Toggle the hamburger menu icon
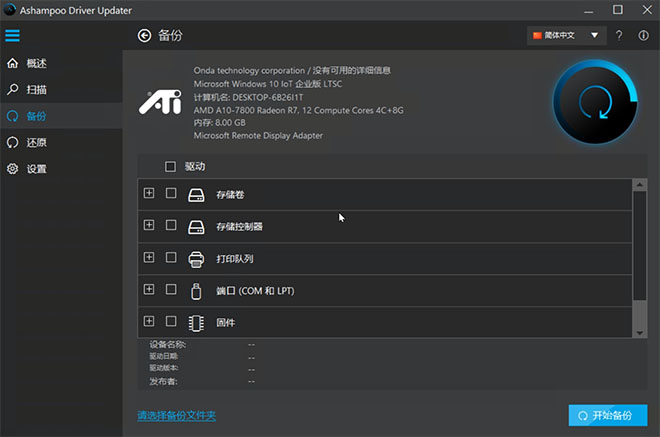Screen dimensions: 660x437 click(12, 35)
